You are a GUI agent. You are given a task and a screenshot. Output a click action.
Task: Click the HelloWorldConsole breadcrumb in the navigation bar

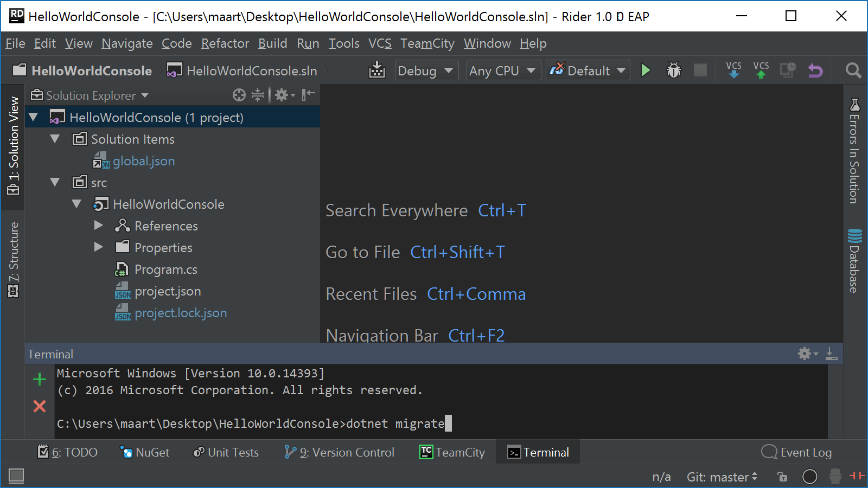click(82, 70)
